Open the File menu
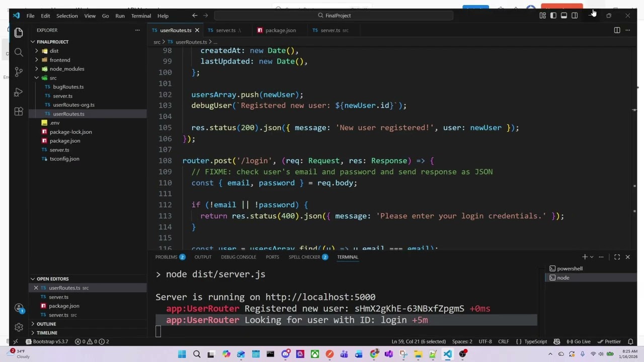Image resolution: width=644 pixels, height=362 pixels. click(x=30, y=16)
